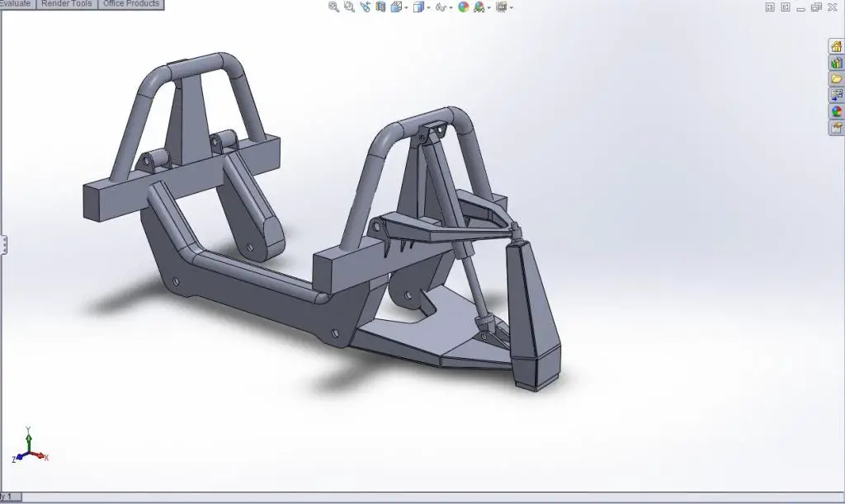
Task: Activate the Section View icon
Action: tap(380, 7)
